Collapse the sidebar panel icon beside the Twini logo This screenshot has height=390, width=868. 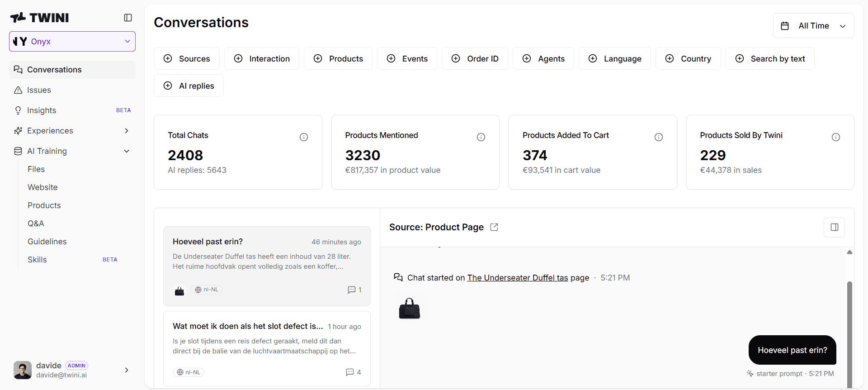pos(128,18)
